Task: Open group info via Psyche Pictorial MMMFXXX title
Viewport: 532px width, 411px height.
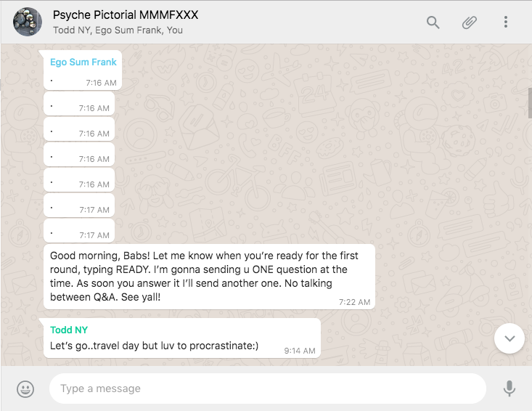Action: pos(125,15)
